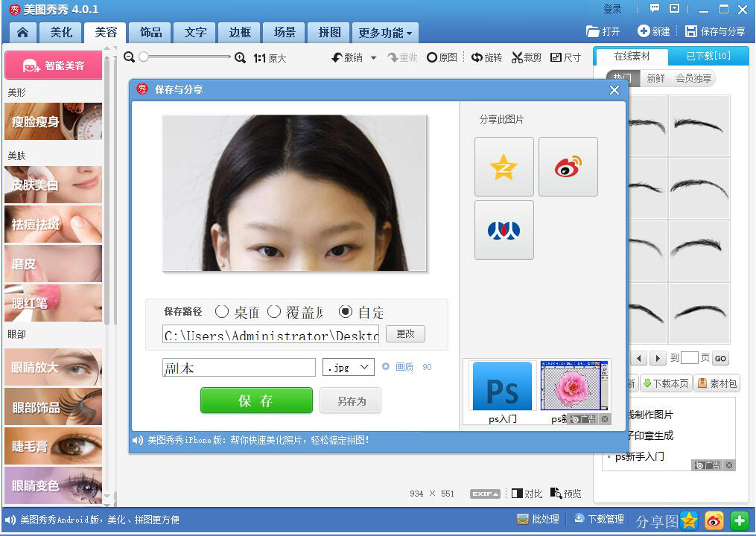Select the 边框 tab
Image resolution: width=756 pixels, height=536 pixels.
[240, 33]
